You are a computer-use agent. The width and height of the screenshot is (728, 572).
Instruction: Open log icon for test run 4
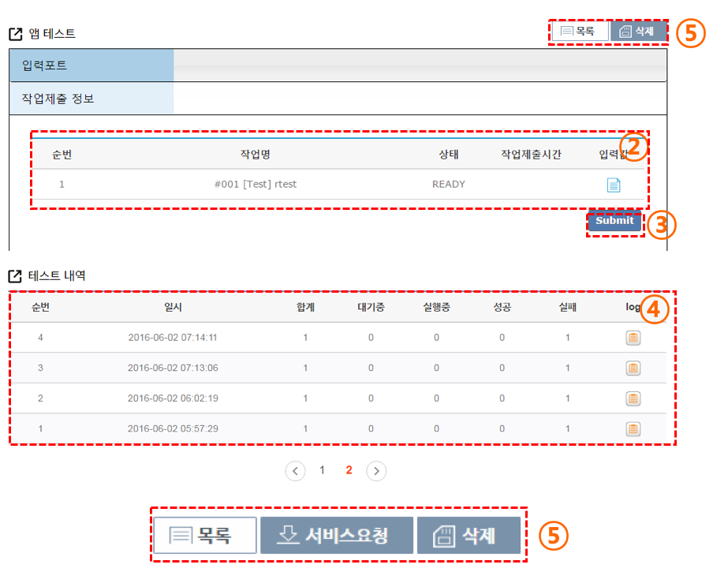pos(633,338)
